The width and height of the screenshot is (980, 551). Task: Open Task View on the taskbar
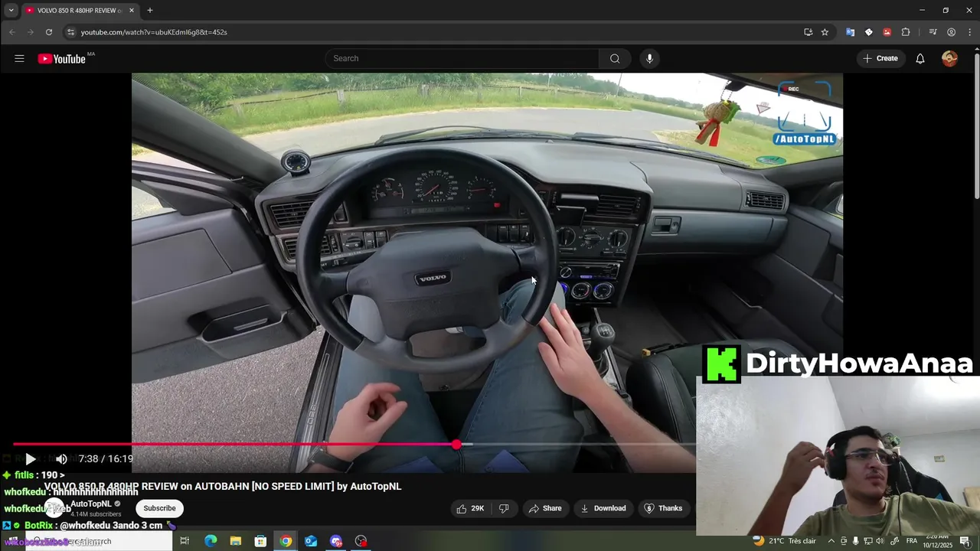click(185, 541)
